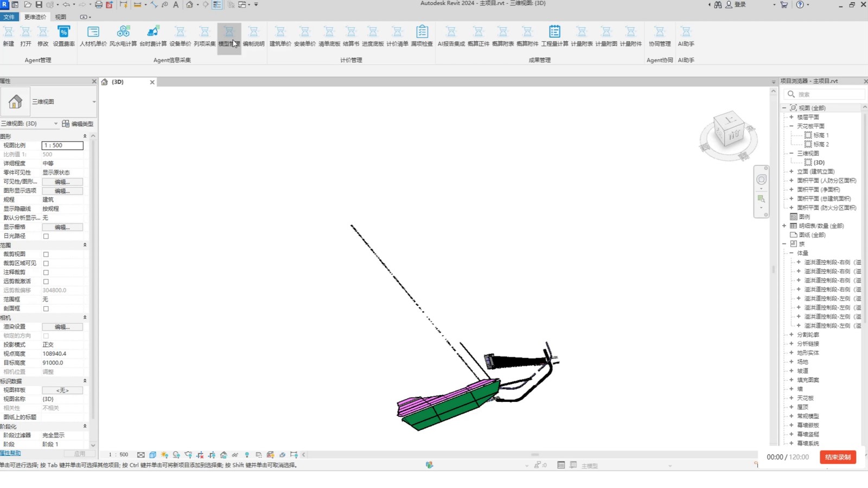Open the 文件 menu
Image resolution: width=868 pixels, height=488 pixels.
click(x=9, y=17)
